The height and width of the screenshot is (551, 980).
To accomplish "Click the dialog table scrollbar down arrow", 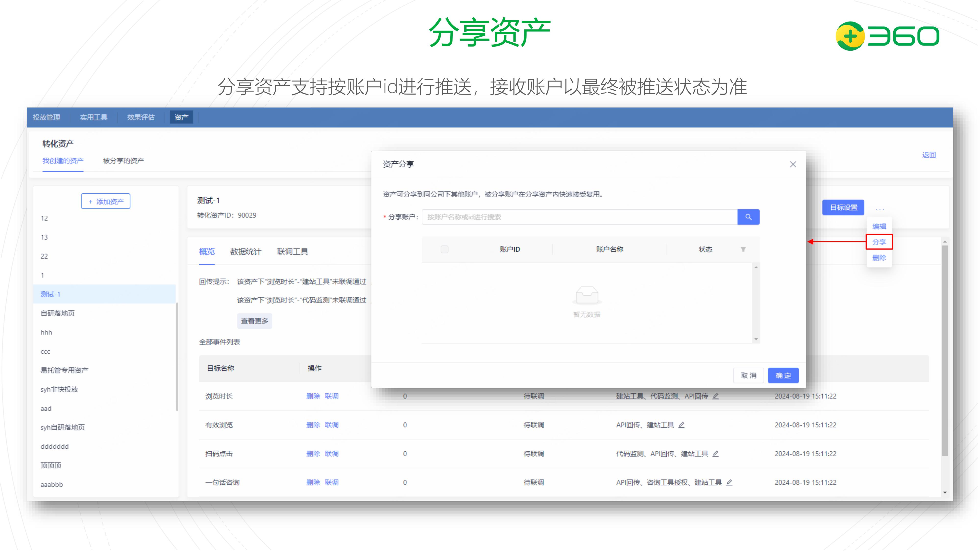I will coord(756,339).
